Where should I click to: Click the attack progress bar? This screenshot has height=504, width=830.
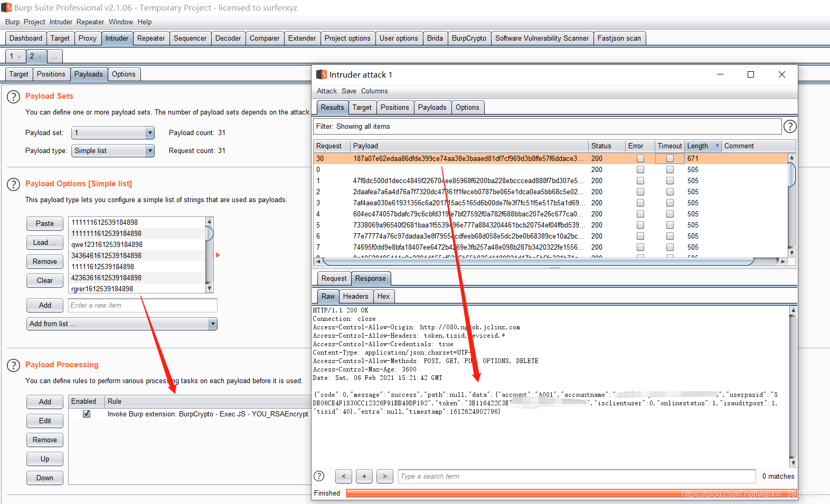coord(570,493)
